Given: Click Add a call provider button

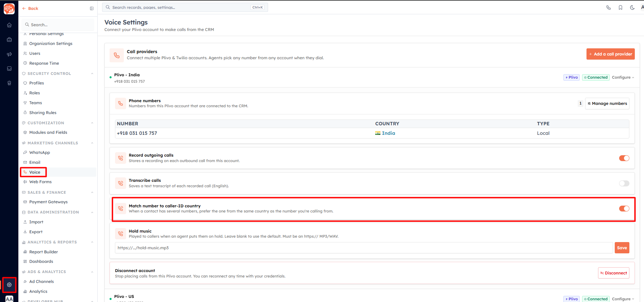Looking at the screenshot, I should coord(610,54).
